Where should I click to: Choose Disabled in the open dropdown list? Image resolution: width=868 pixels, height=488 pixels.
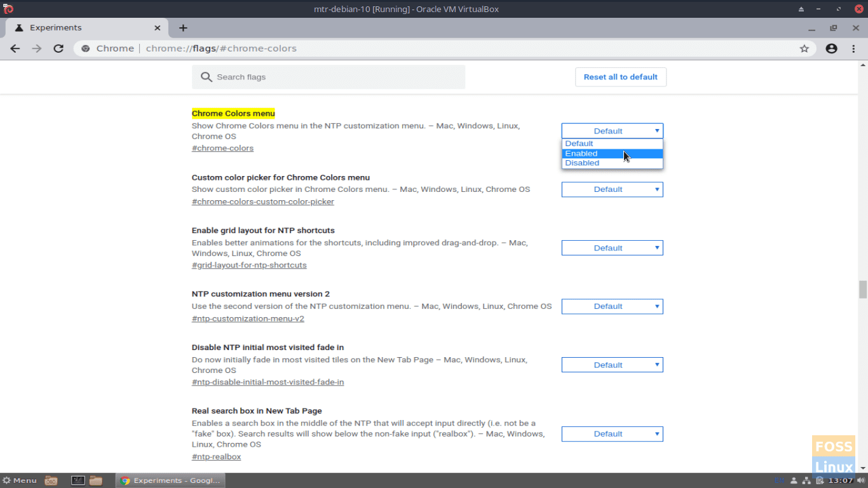pyautogui.click(x=612, y=163)
